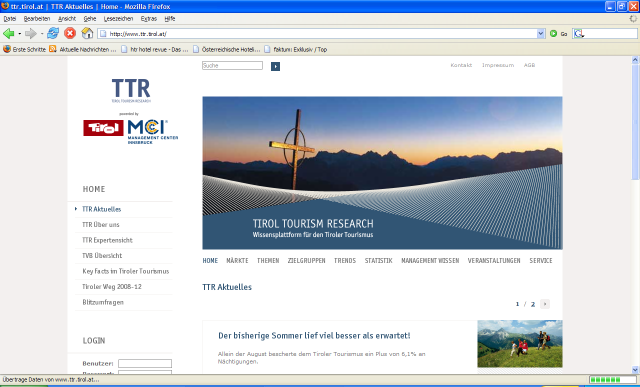Stop loading with the red X icon
The height and width of the screenshot is (387, 640).
click(x=70, y=33)
